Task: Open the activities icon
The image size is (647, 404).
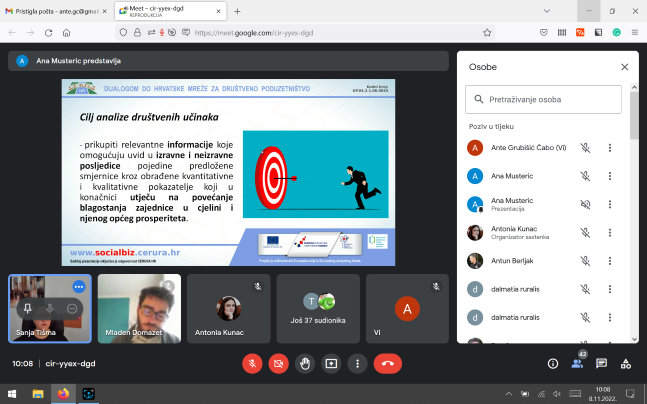Action: click(x=627, y=363)
